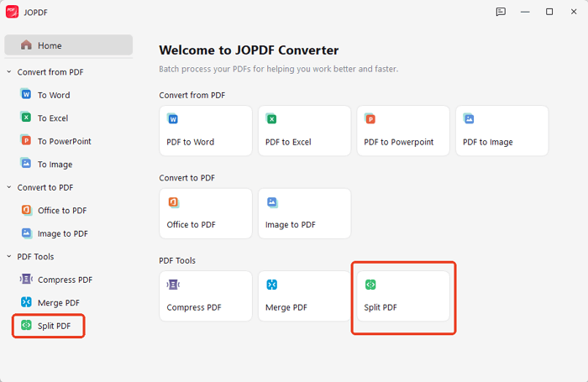Screen dimensions: 588x382
Task: Click the green split icon on Split PDF card
Action: tap(370, 285)
